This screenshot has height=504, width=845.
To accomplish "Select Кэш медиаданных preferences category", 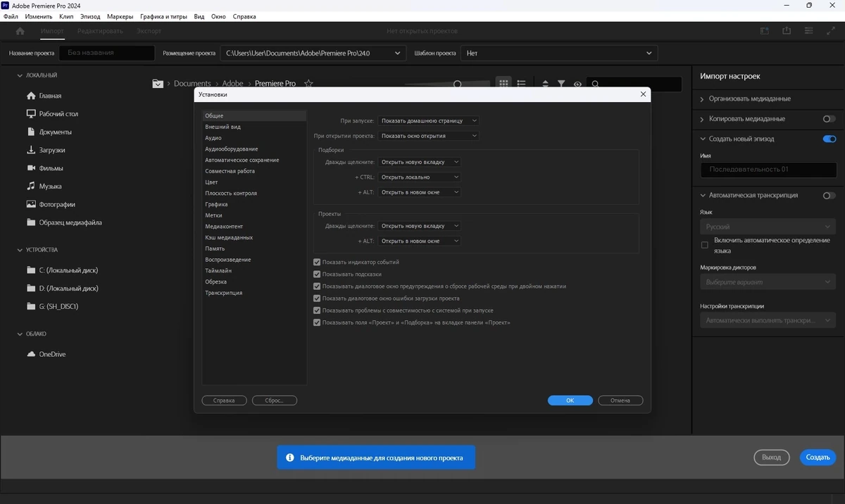I will pyautogui.click(x=229, y=237).
